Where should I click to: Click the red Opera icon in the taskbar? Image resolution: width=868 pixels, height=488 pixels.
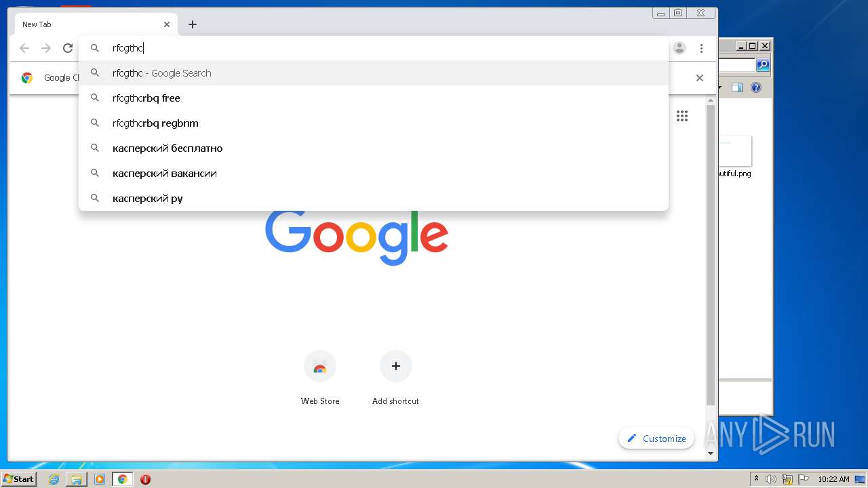click(145, 479)
